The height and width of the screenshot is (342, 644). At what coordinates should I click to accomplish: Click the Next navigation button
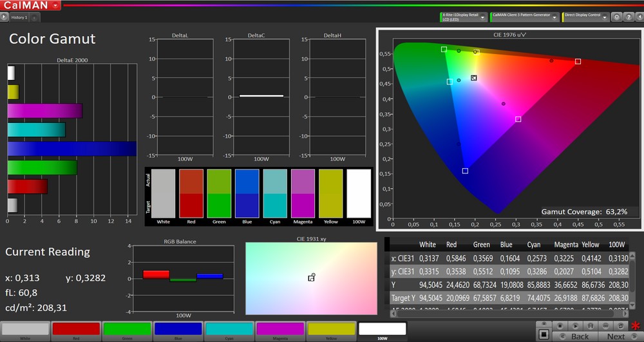(x=615, y=336)
